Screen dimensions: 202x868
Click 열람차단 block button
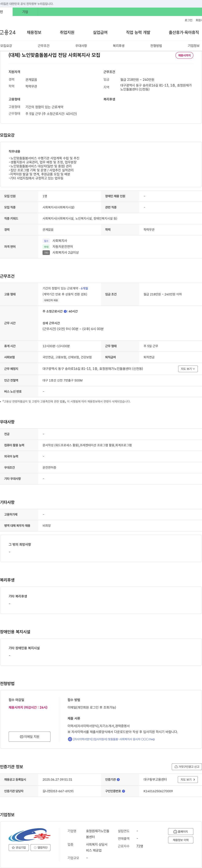coord(41,847)
